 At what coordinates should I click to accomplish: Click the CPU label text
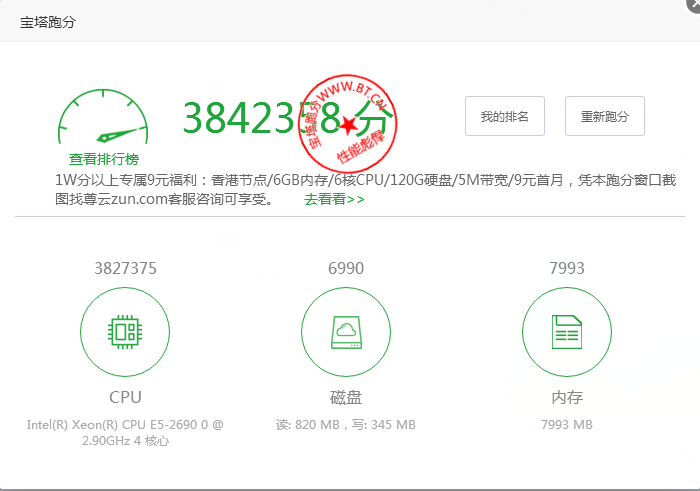(125, 397)
